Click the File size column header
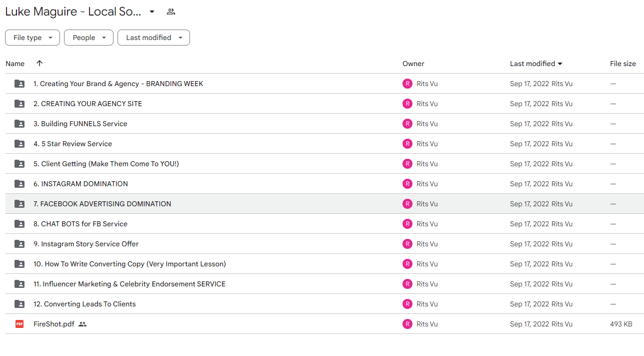Image resolution: width=644 pixels, height=356 pixels. tap(623, 64)
